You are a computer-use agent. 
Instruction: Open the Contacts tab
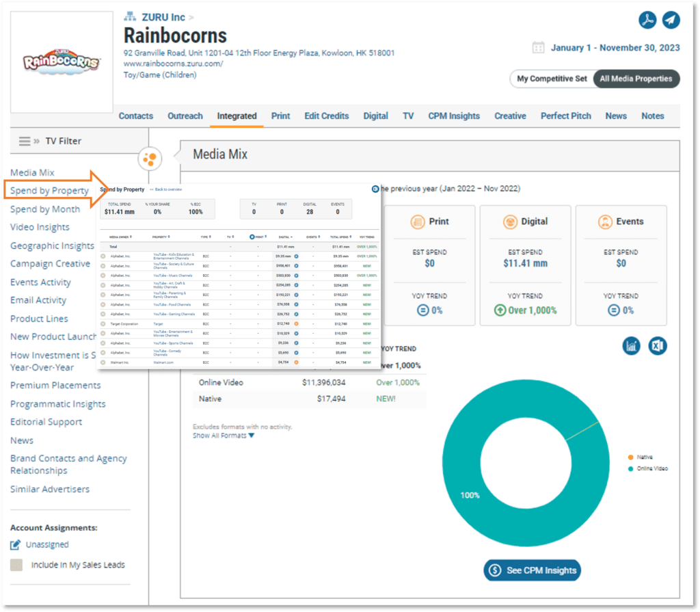tap(136, 116)
